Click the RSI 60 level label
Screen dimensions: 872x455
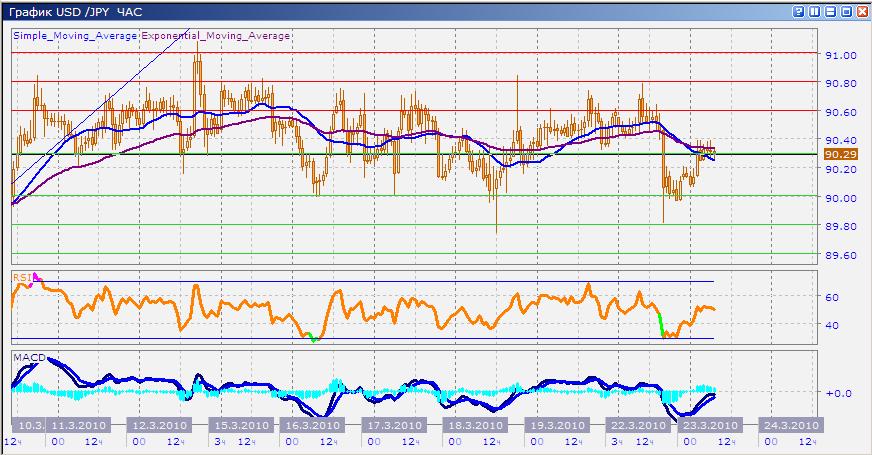(832, 297)
